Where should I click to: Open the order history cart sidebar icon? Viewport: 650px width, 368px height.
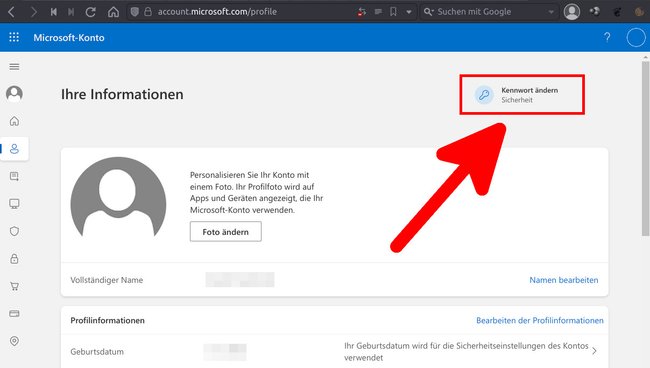(x=15, y=286)
